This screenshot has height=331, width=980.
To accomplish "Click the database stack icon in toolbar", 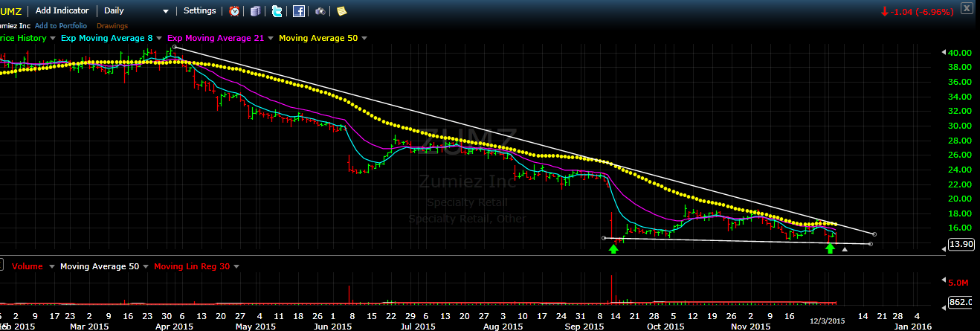I will tap(255, 11).
